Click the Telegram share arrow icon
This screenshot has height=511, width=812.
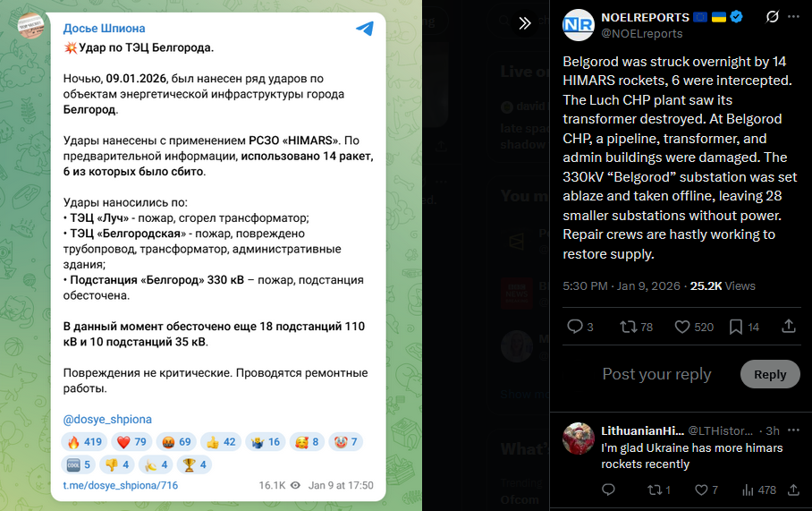point(365,29)
